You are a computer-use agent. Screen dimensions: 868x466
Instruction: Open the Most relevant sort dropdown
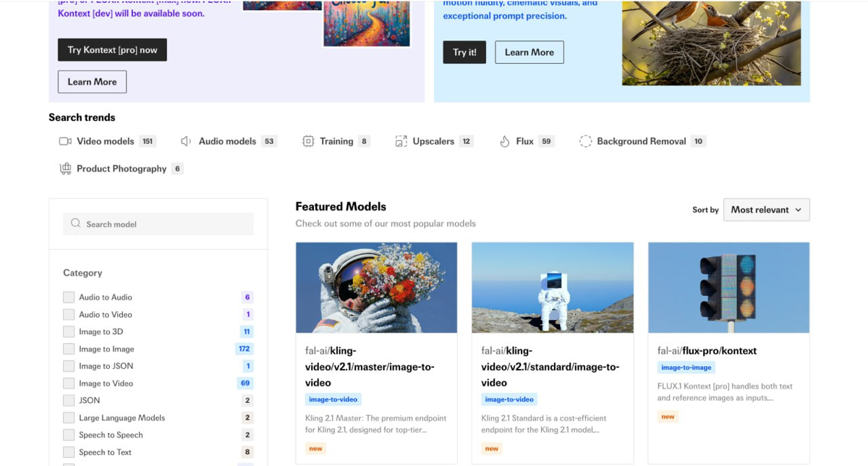point(766,210)
